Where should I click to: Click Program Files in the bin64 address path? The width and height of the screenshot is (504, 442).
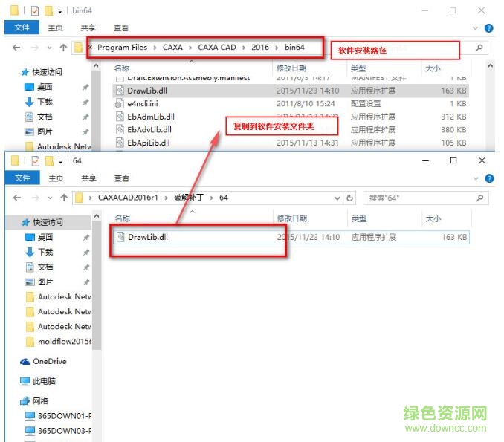(122, 48)
